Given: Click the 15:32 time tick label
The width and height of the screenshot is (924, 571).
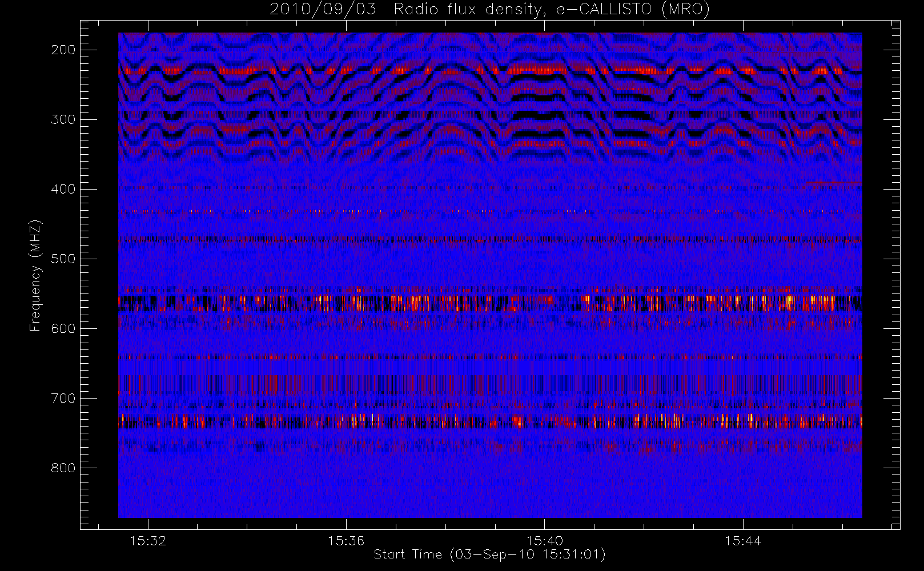Looking at the screenshot, I should coord(148,541).
